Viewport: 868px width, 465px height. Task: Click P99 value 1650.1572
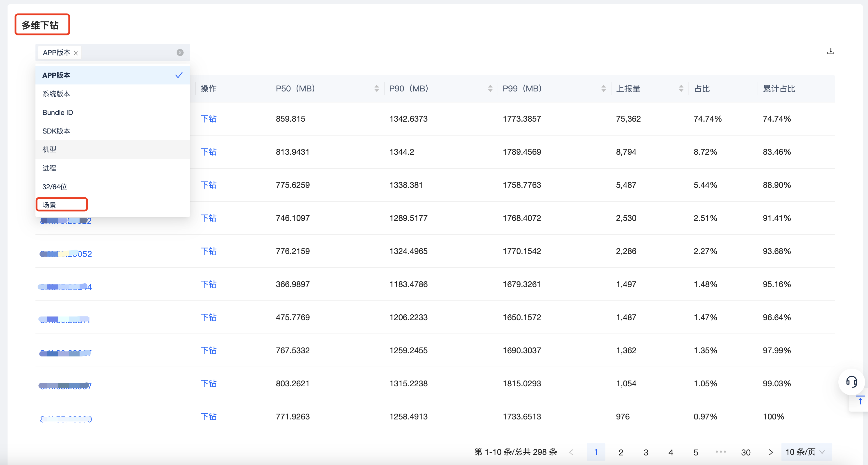click(522, 317)
